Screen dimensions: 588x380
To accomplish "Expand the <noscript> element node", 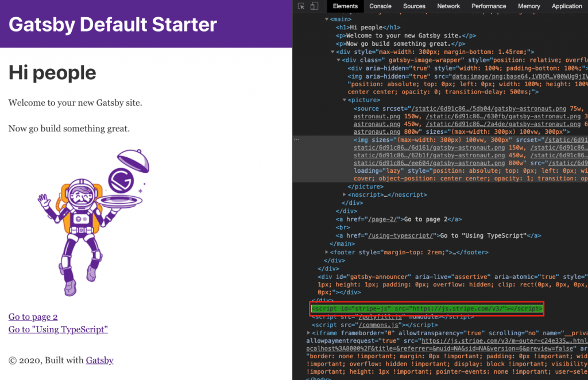I will tap(345, 195).
